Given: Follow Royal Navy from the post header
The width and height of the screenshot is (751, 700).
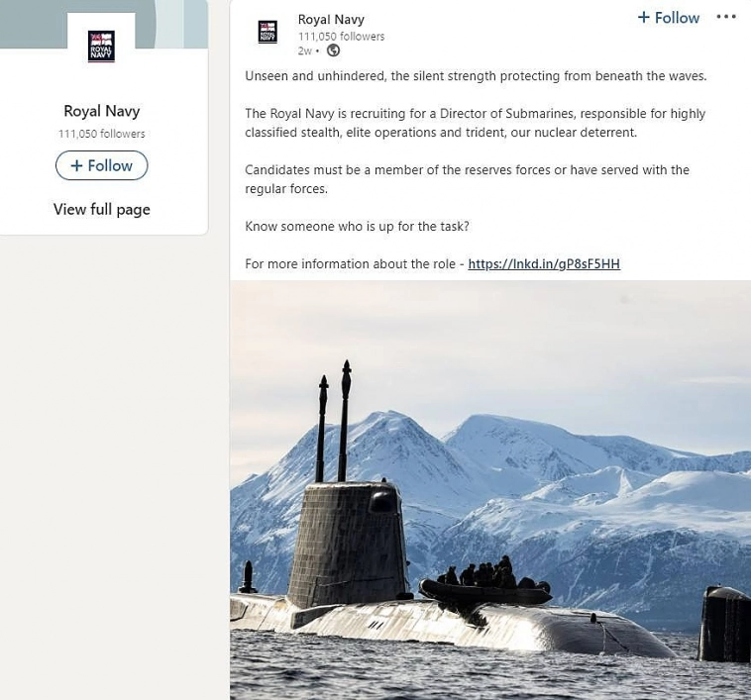Looking at the screenshot, I should coord(669,18).
